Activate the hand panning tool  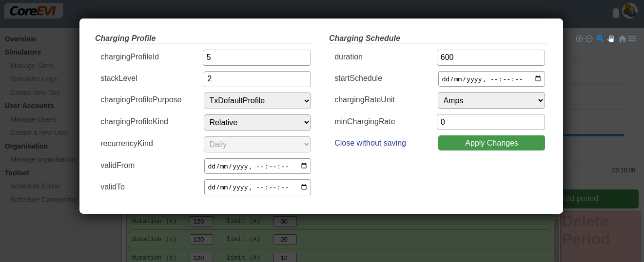point(611,38)
